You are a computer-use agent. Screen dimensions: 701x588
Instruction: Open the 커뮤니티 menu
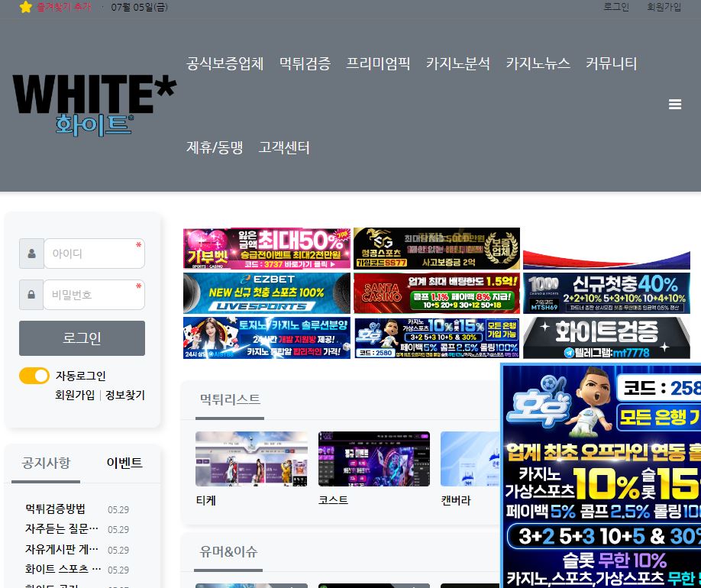coord(611,63)
